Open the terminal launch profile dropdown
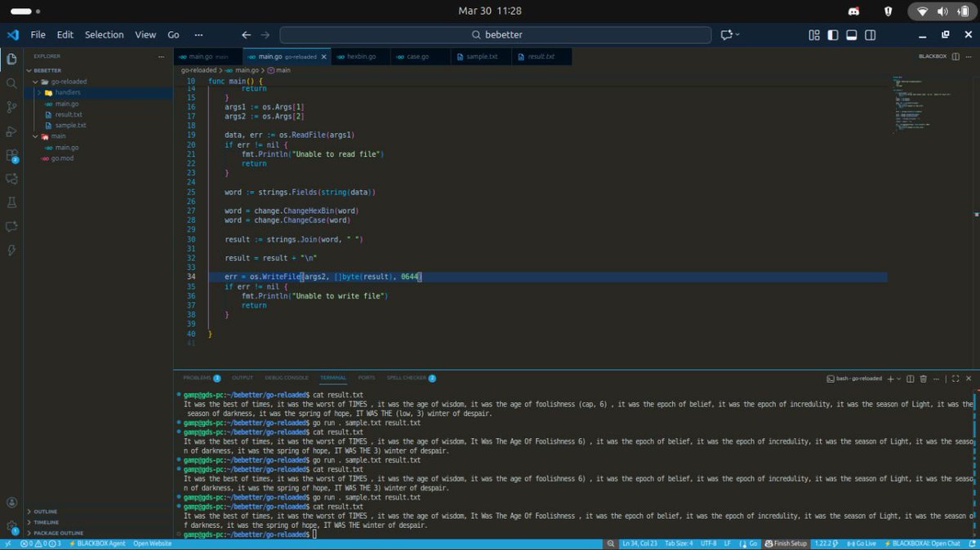 click(899, 379)
